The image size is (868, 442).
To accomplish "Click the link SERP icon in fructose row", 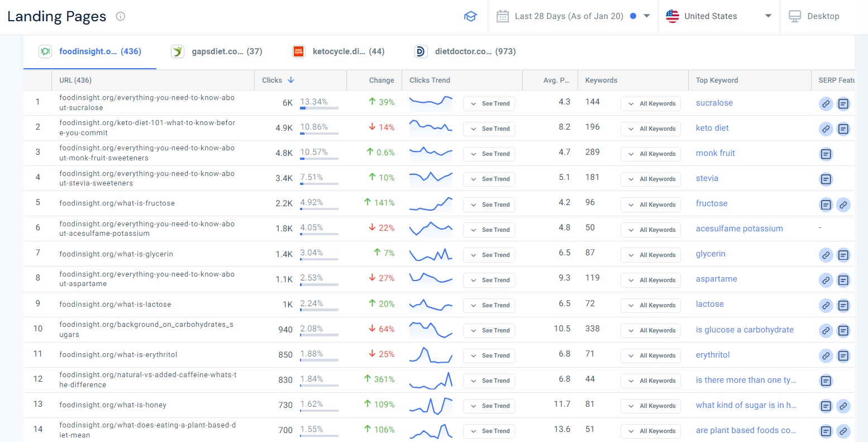I will (843, 205).
